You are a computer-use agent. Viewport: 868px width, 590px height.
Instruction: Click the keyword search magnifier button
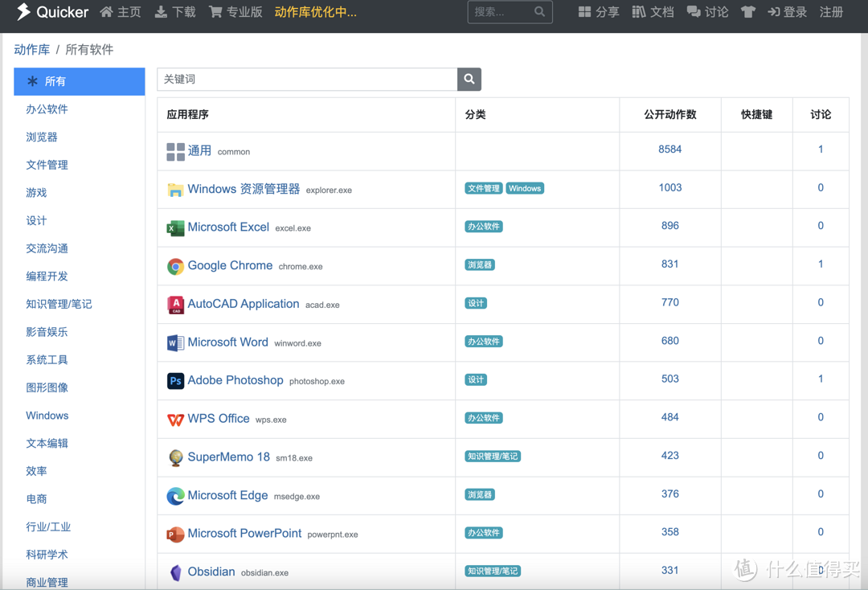469,79
